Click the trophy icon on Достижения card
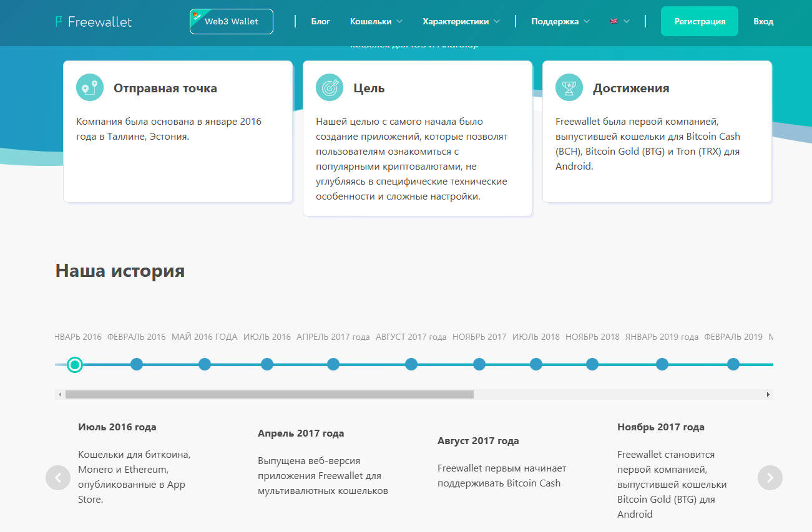 point(569,88)
